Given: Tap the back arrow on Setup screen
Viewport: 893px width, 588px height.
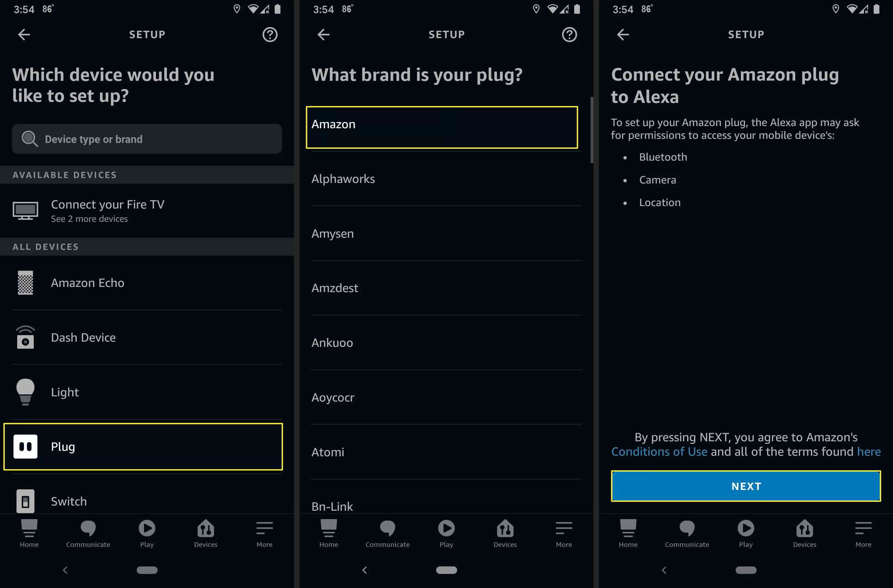Looking at the screenshot, I should point(24,34).
